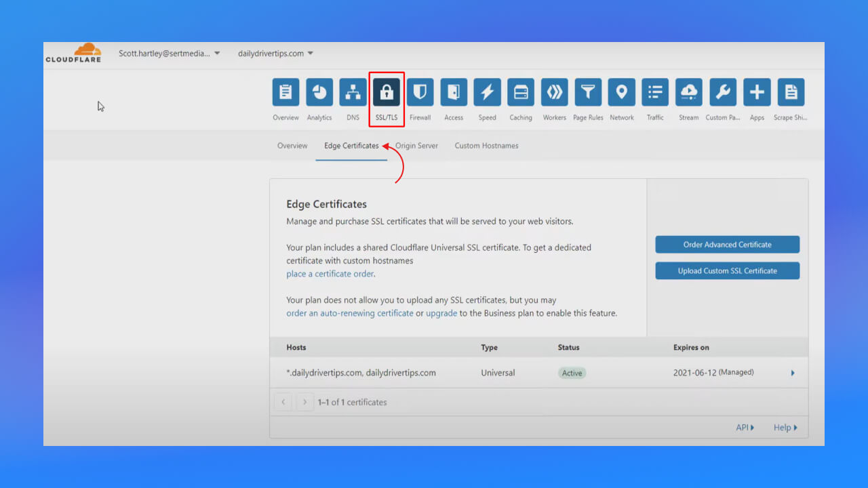Switch to the Custom Hostnames tab
The width and height of the screenshot is (868, 488).
[x=486, y=146]
